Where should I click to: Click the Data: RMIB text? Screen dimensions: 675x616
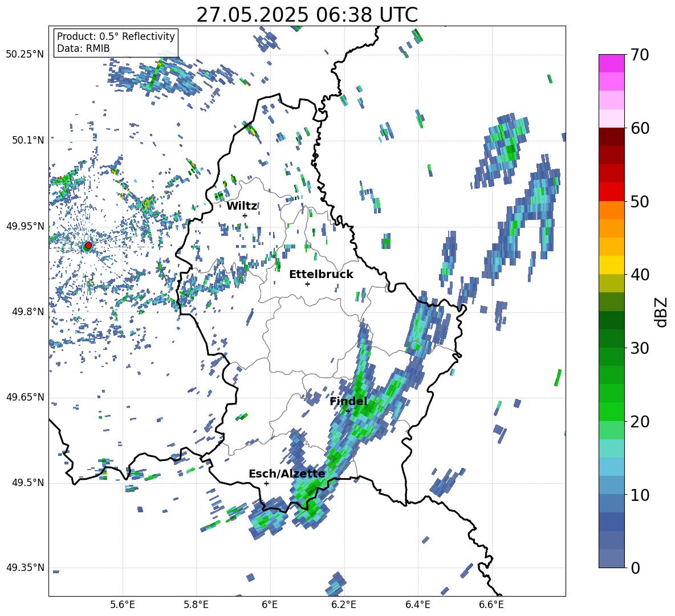pos(83,48)
